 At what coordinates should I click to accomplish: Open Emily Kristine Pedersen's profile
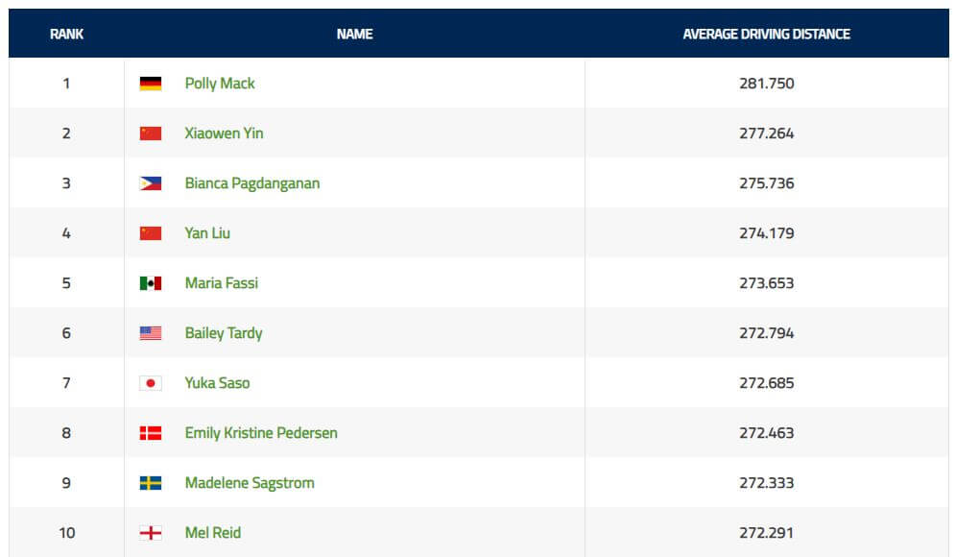pyautogui.click(x=261, y=434)
